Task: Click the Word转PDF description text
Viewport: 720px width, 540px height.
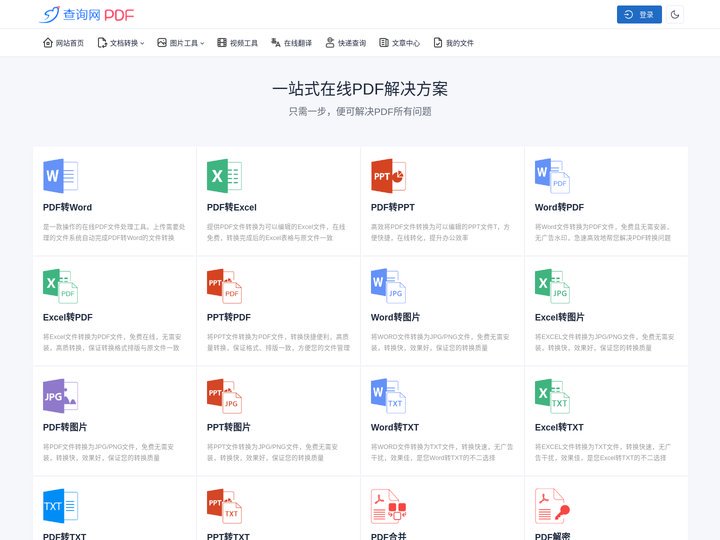Action: 603,232
